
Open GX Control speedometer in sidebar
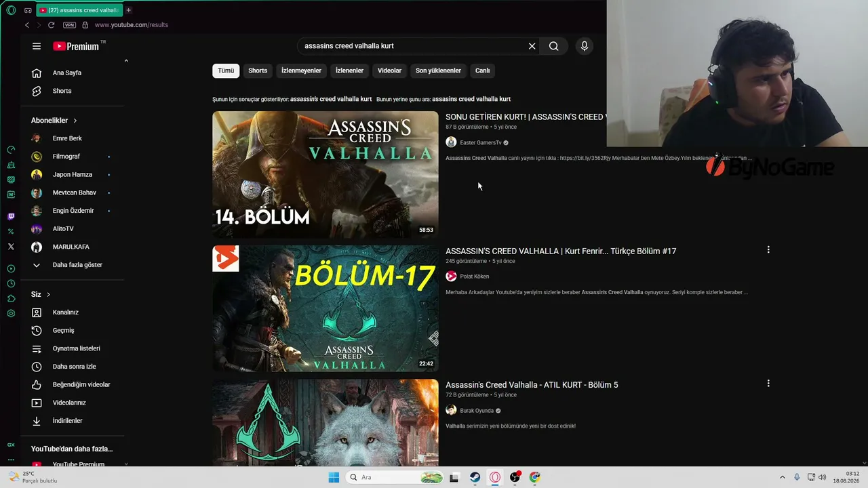11,150
